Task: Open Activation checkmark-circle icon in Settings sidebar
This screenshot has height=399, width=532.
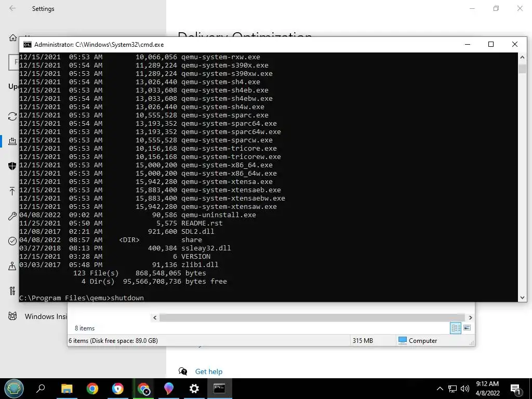Action: tap(12, 241)
